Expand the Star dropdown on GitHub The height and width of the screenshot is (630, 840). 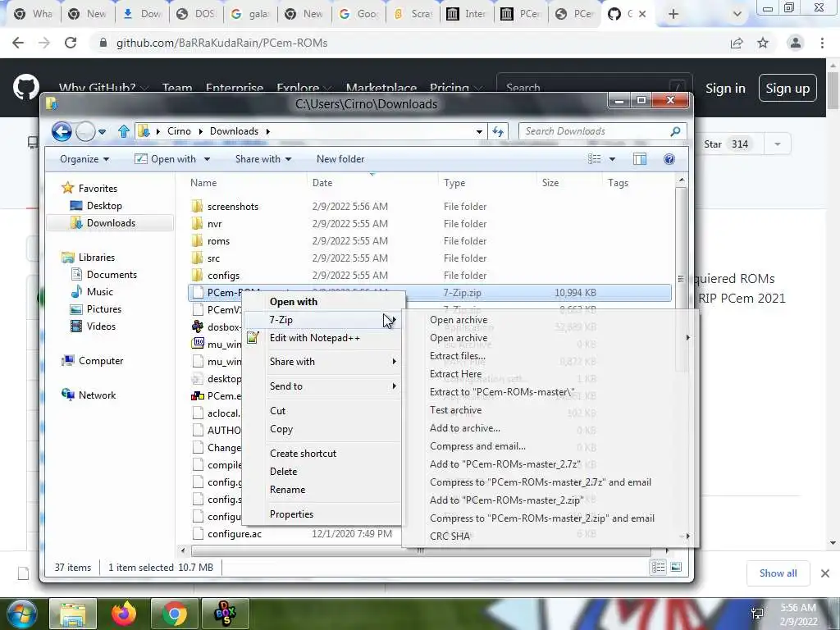click(x=778, y=144)
